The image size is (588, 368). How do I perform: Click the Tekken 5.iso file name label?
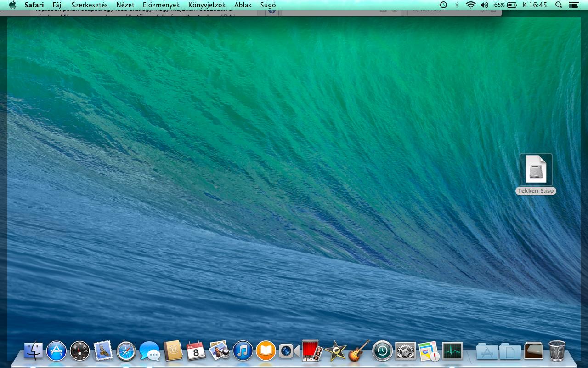coord(536,191)
